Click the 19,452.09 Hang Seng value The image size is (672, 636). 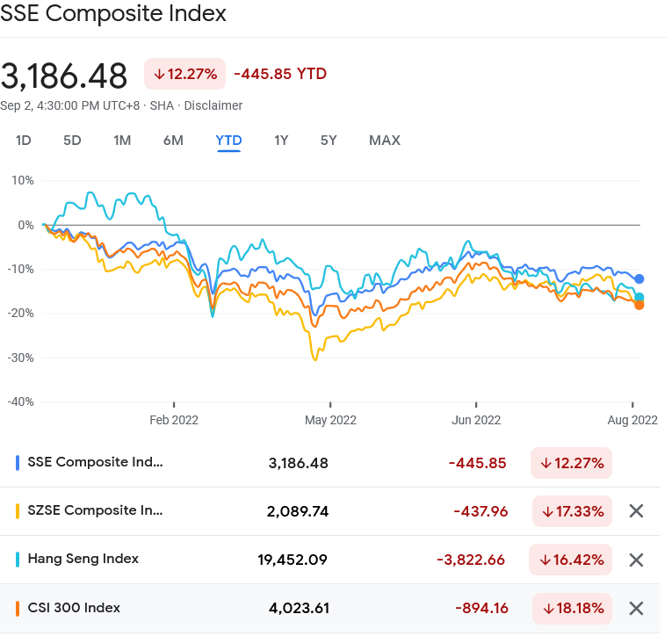coord(293,560)
